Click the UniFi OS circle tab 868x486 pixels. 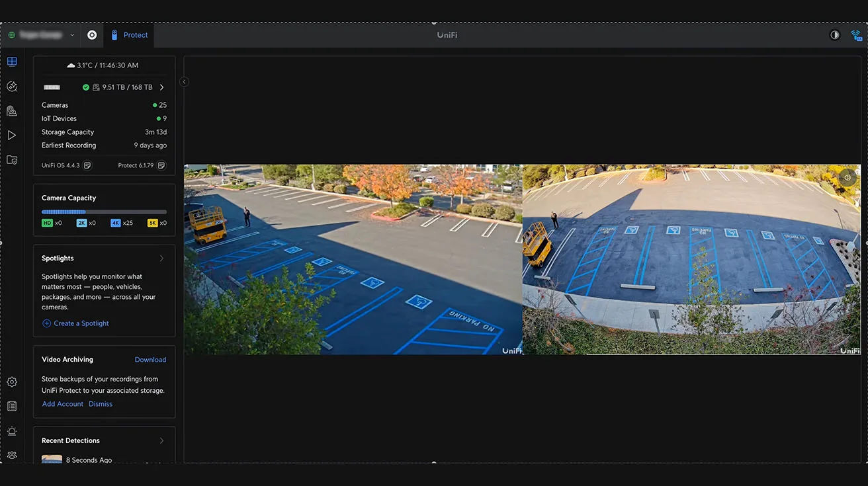click(92, 35)
